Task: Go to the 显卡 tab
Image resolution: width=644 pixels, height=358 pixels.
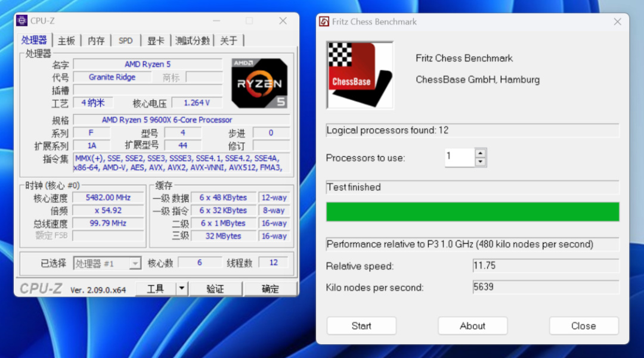Action: click(x=156, y=41)
